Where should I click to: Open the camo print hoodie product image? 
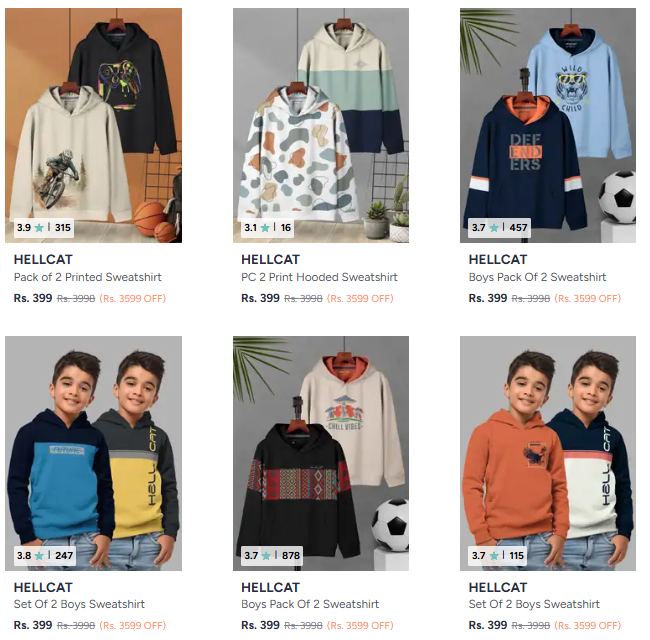click(321, 125)
